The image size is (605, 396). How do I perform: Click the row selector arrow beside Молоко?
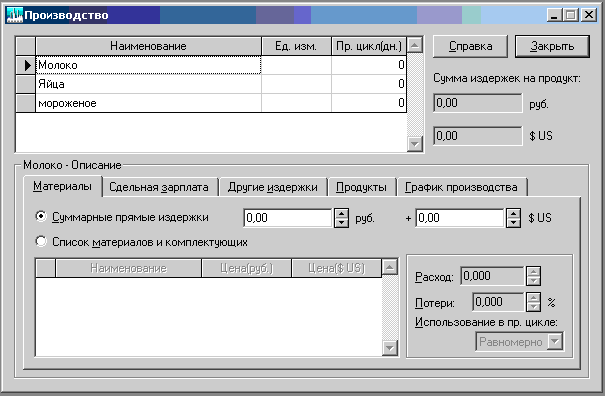[x=26, y=65]
